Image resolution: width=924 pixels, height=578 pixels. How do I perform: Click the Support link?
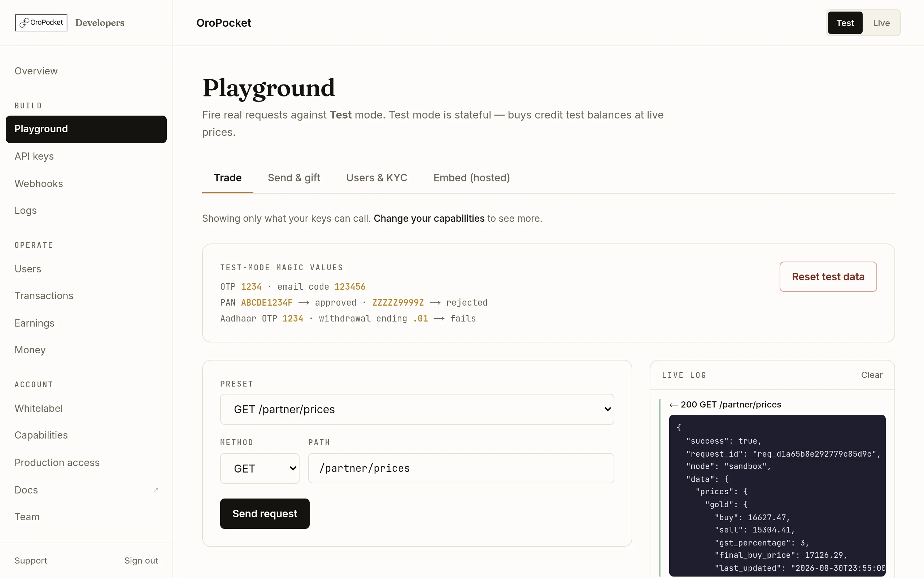(31, 560)
